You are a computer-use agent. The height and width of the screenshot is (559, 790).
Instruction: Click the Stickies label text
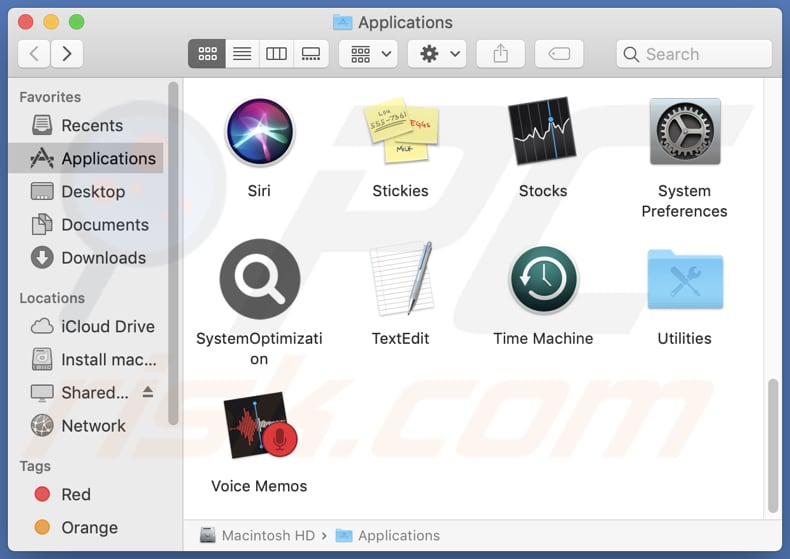click(401, 191)
